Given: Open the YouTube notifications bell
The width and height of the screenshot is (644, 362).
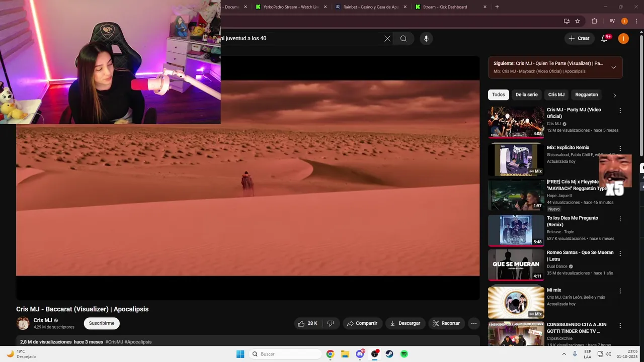Looking at the screenshot, I should 604,38.
